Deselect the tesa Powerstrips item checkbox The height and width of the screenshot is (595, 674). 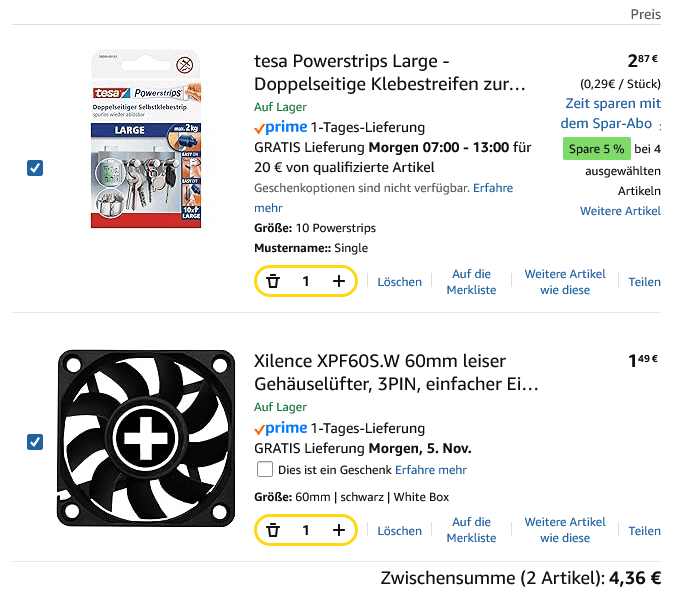pos(35,168)
